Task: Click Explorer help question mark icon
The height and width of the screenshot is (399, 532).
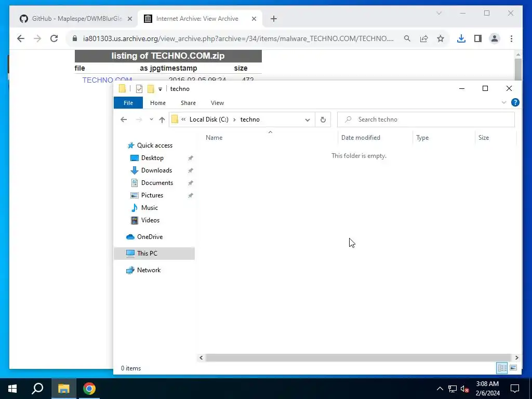Action: [515, 102]
